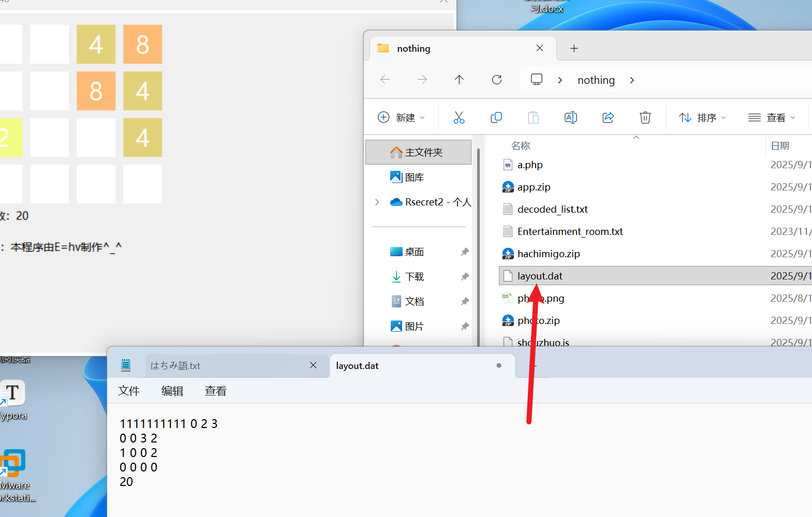Go back with the left arrow button
812x517 pixels.
[385, 79]
